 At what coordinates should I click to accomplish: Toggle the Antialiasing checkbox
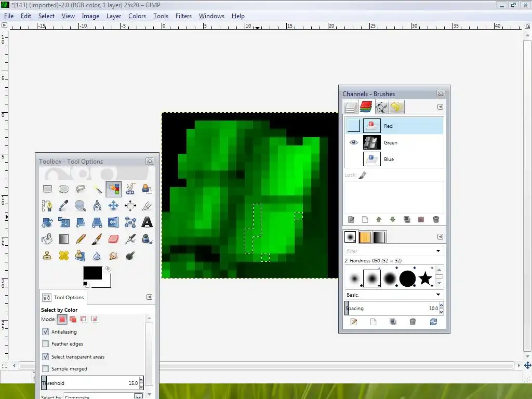(x=46, y=331)
